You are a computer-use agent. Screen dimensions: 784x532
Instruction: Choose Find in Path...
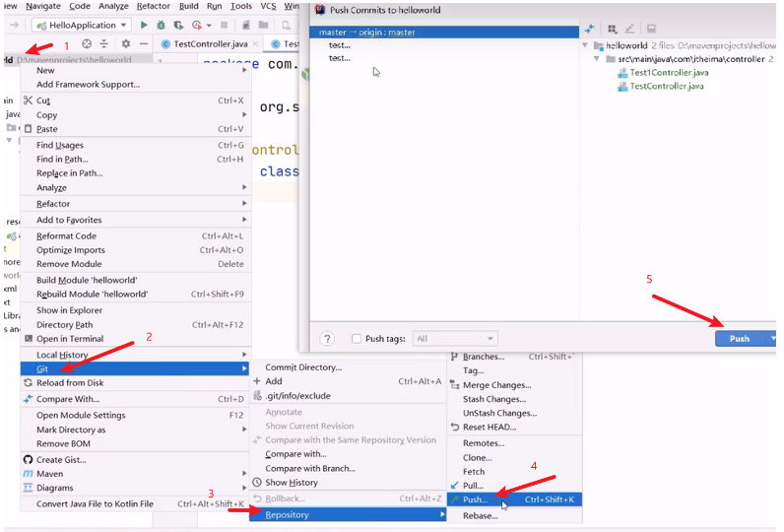click(x=135, y=159)
